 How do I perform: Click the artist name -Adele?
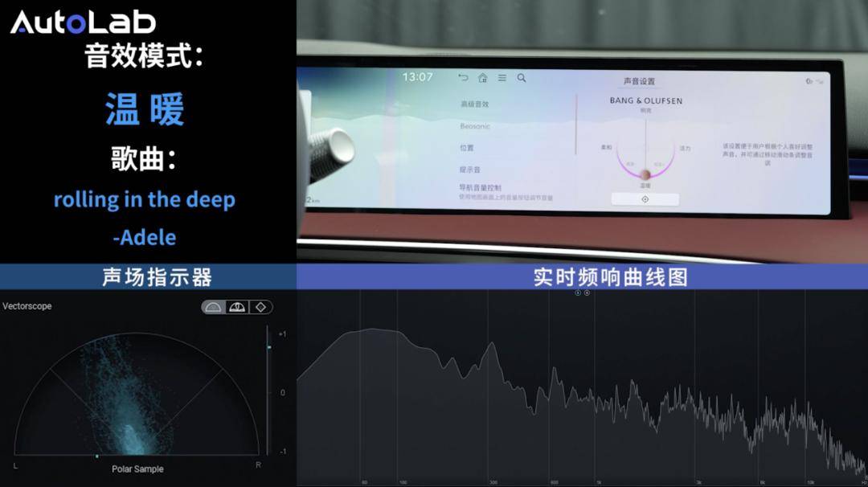145,237
